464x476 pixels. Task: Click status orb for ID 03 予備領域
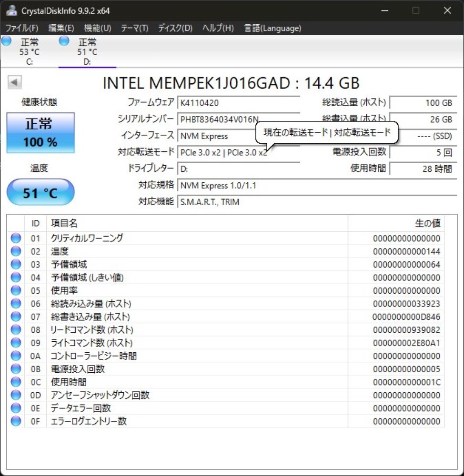tap(16, 264)
